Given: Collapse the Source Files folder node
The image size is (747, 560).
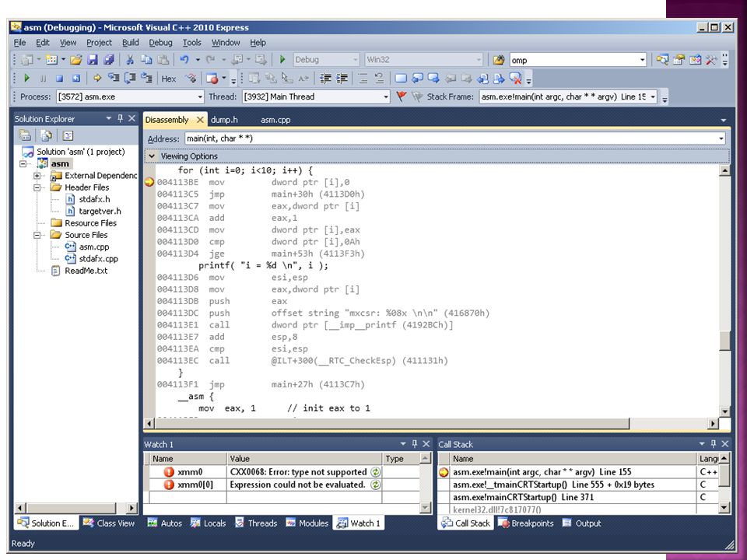Looking at the screenshot, I should click(37, 235).
